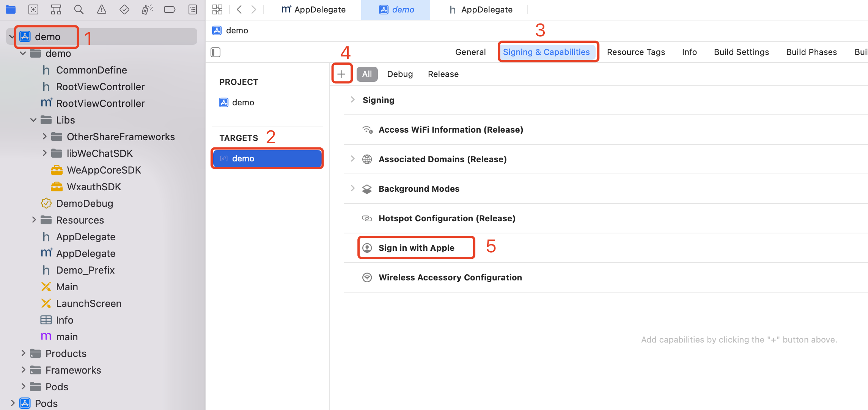Go forward with the right arrow
Screen dimensions: 868x410
pyautogui.click(x=254, y=9)
